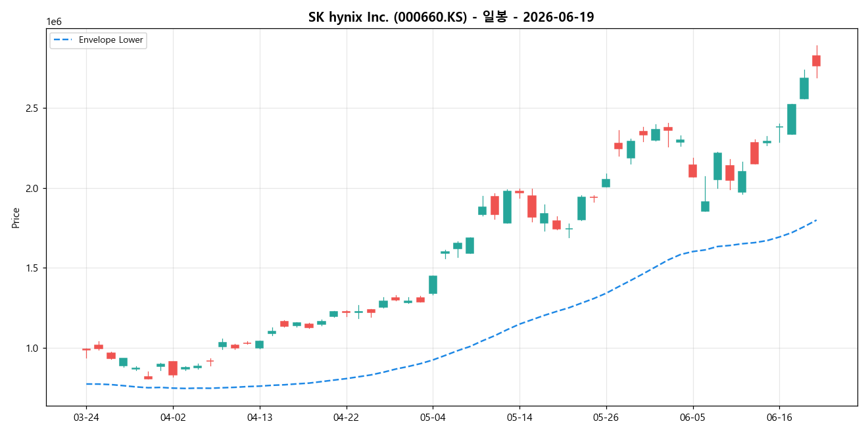Click the 05-04 x-axis date label
Image resolution: width=868 pixels, height=434 pixels.
433,418
